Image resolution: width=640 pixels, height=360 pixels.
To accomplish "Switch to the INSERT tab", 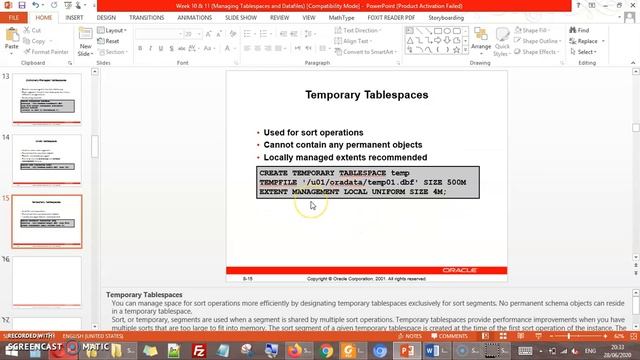I will 74,18.
